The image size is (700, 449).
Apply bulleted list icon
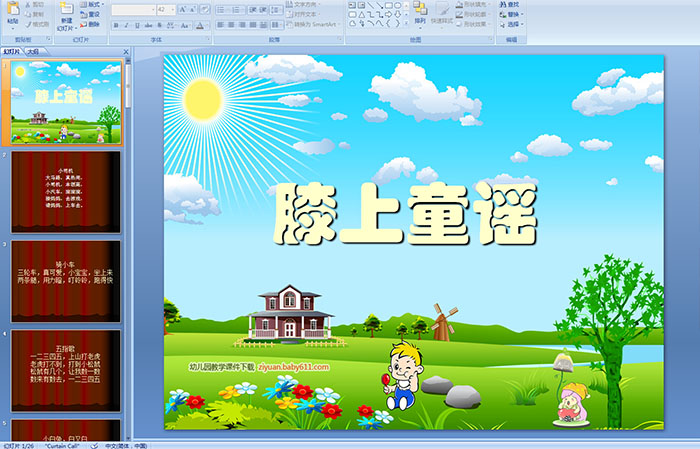pos(221,10)
